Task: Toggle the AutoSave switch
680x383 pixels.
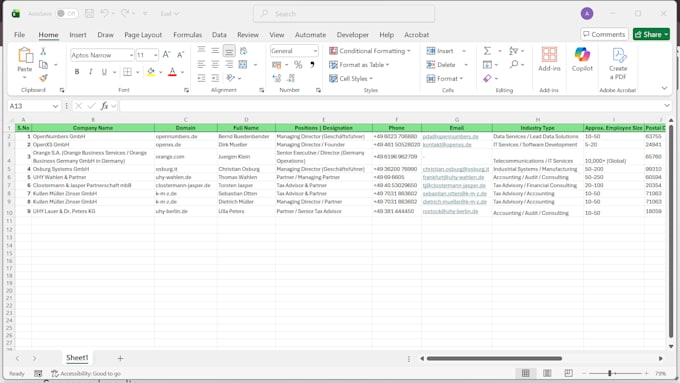Action: (x=67, y=13)
